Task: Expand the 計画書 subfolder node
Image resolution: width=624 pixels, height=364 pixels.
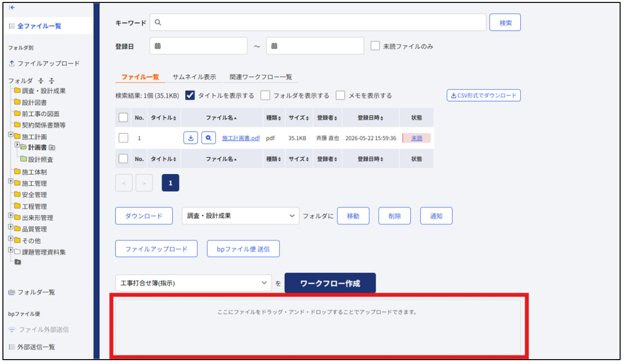Action: coord(17,145)
